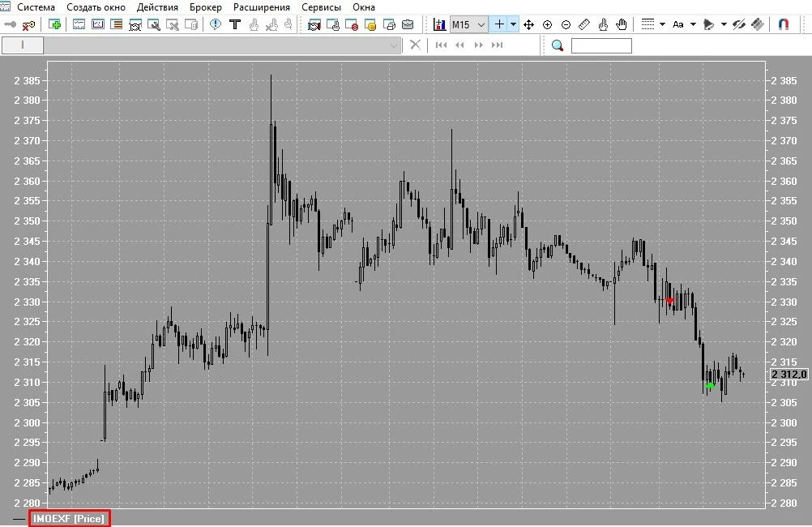Viewport: 812px width, 527px height.
Task: Click the magnifying glass search icon
Action: click(558, 45)
